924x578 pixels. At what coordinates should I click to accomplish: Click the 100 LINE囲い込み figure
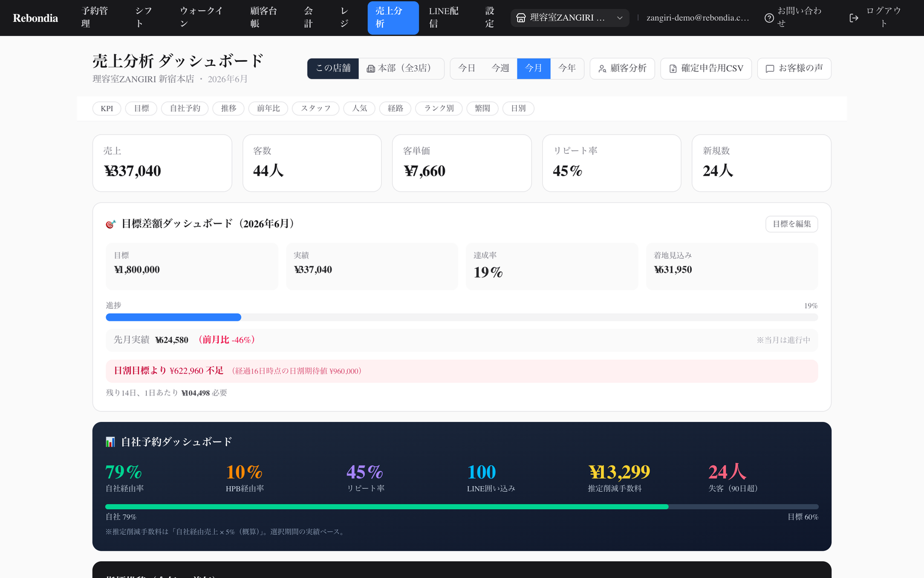(482, 472)
